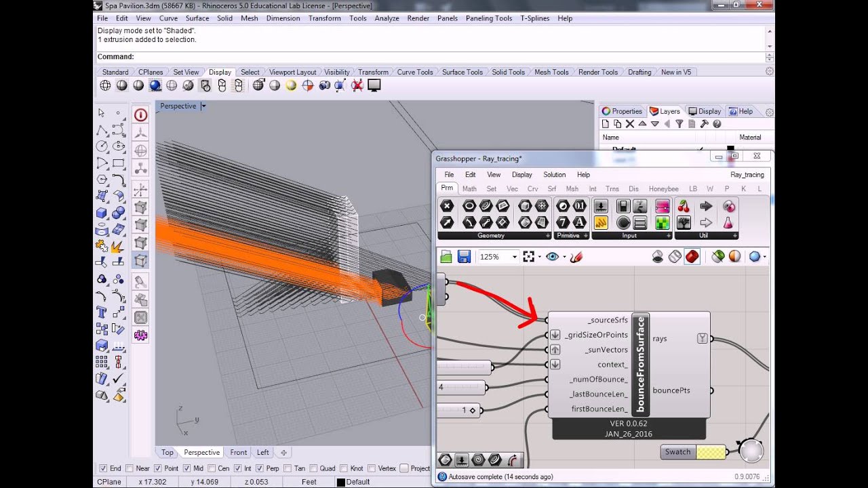Enable the Knot osnap checkbox

[x=344, y=468]
